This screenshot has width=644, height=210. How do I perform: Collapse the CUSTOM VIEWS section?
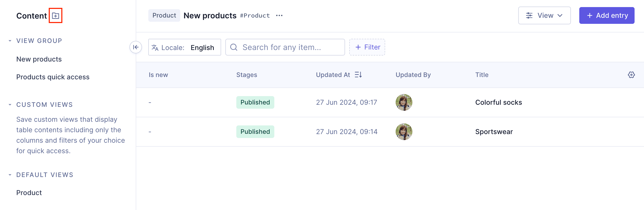[x=10, y=104]
